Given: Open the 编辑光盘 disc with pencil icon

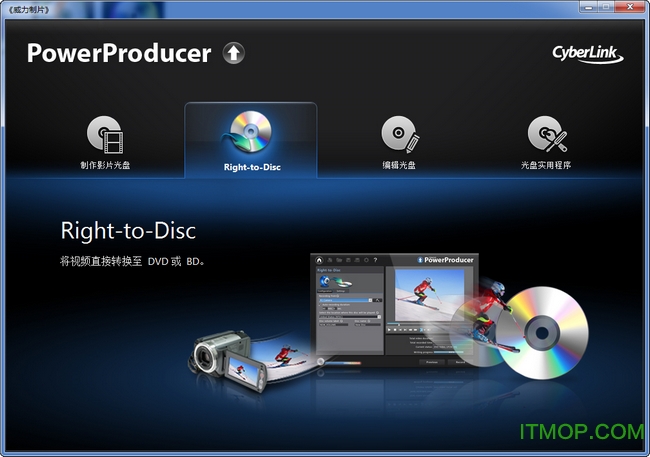Looking at the screenshot, I should pyautogui.click(x=399, y=134).
